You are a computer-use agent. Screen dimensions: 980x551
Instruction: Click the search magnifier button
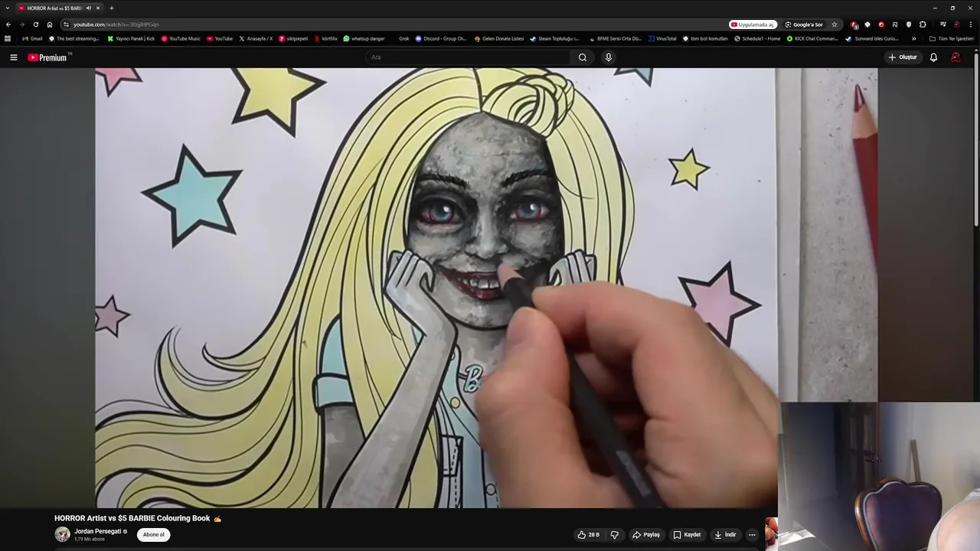(583, 57)
